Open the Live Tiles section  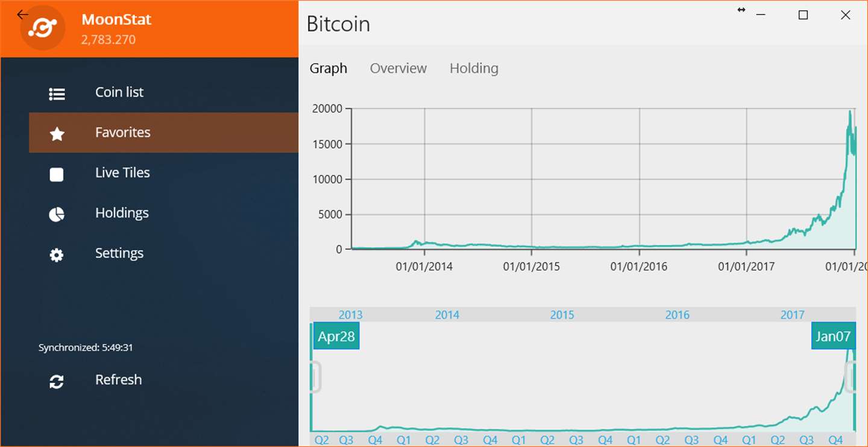click(163, 173)
